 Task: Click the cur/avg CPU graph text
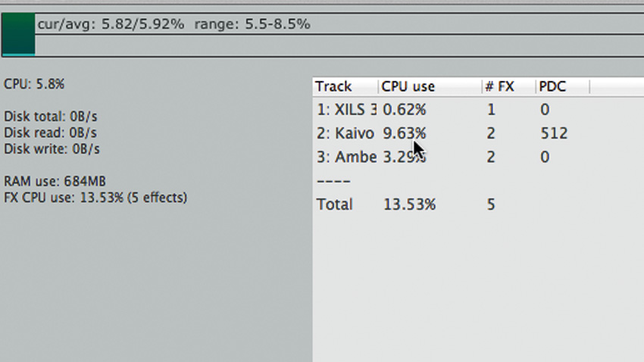pos(174,24)
